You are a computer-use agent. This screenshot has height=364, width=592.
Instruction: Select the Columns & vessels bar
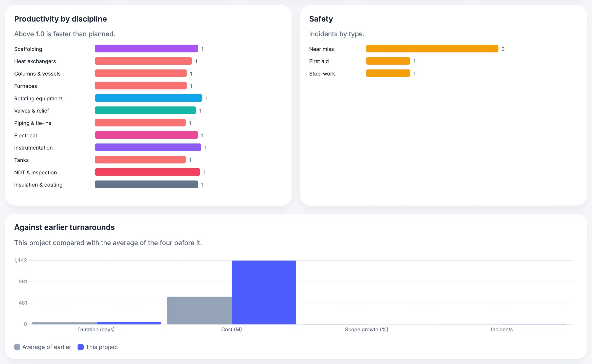[x=141, y=73]
